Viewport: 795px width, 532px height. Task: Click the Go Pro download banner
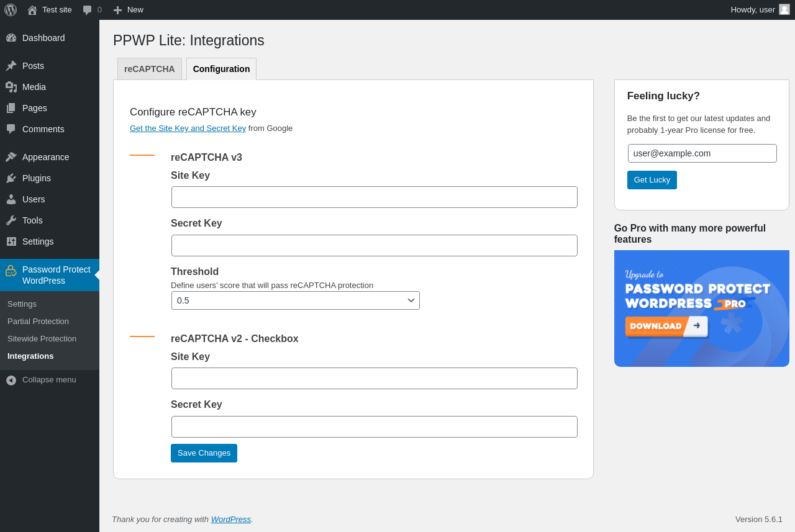pyautogui.click(x=701, y=309)
